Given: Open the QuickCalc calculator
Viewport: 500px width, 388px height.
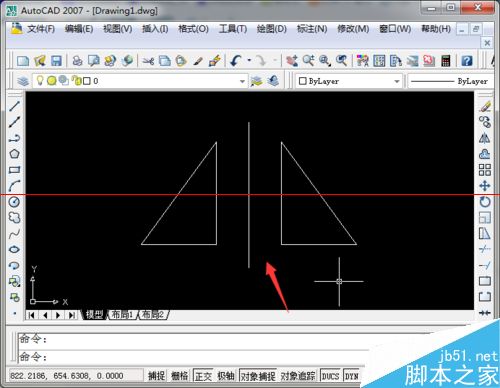Looking at the screenshot, I should (x=446, y=61).
